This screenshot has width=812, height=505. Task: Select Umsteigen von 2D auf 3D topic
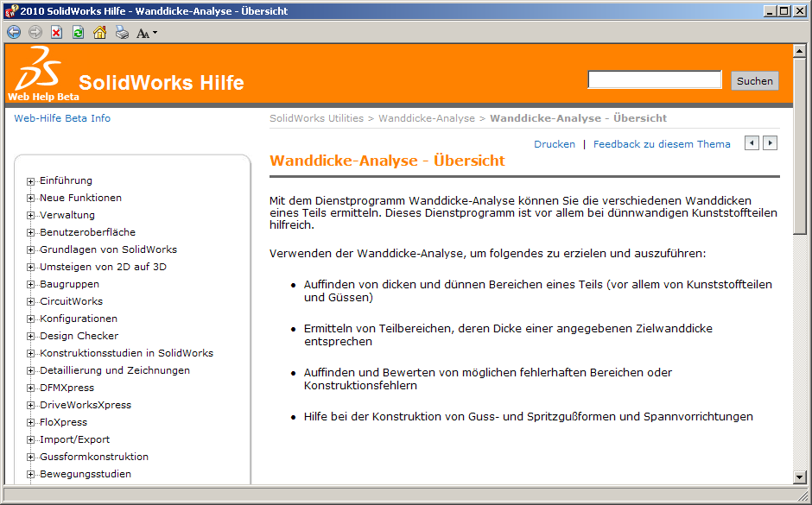coord(103,267)
